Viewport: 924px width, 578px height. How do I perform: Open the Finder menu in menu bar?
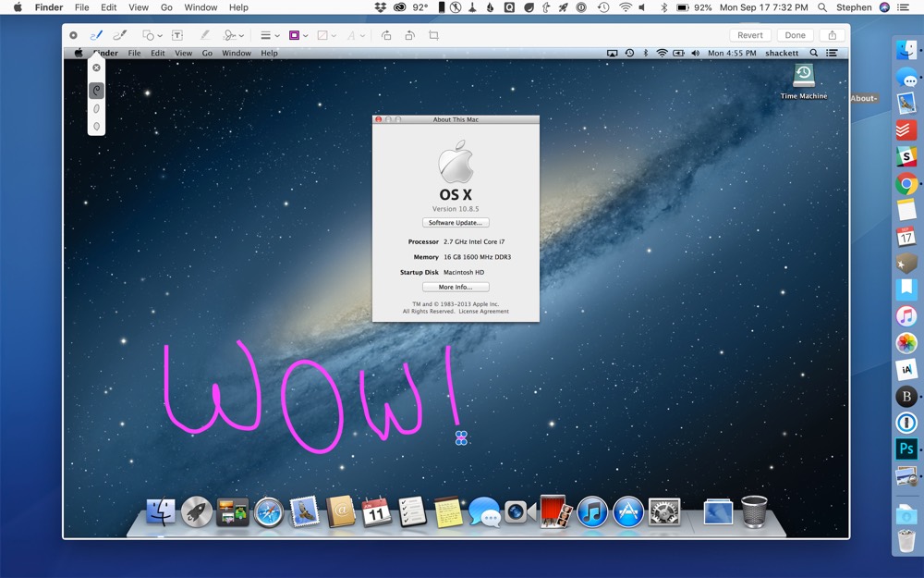click(49, 7)
